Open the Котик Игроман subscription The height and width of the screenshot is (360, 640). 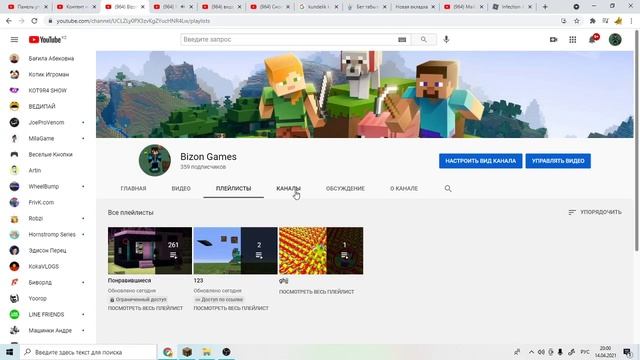click(x=48, y=74)
